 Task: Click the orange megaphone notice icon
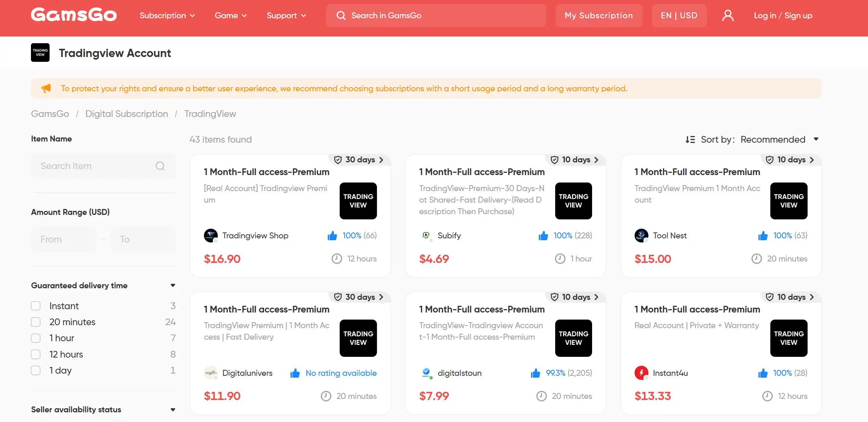click(x=46, y=88)
